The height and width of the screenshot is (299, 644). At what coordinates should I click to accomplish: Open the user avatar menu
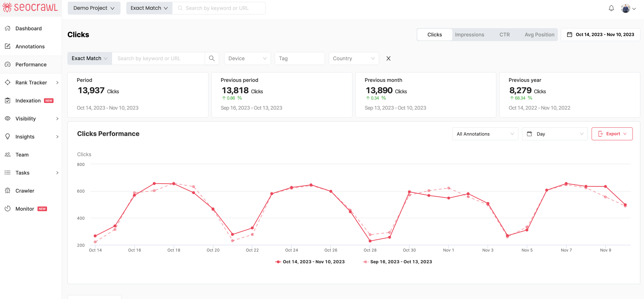point(628,8)
